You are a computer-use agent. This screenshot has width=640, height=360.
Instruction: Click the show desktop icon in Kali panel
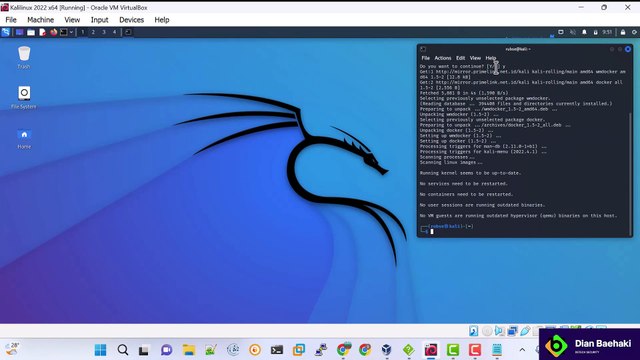(x=19, y=32)
